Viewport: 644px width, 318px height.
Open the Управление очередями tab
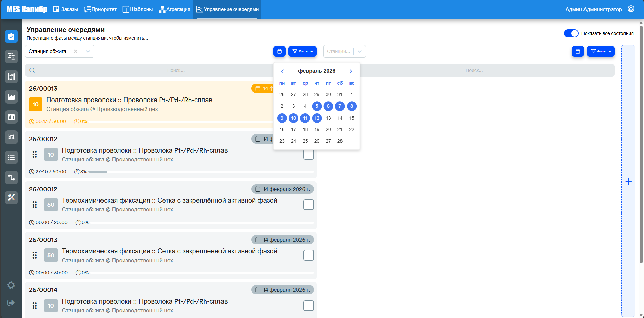pos(227,9)
